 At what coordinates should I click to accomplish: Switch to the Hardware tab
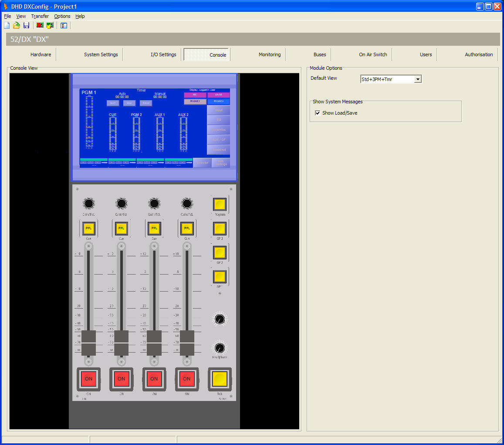click(x=41, y=54)
